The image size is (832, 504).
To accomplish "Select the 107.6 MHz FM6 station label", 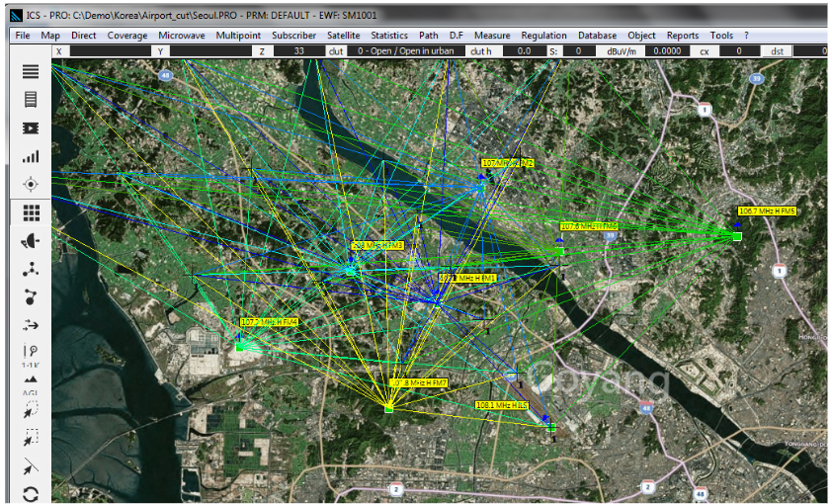I will tap(589, 226).
